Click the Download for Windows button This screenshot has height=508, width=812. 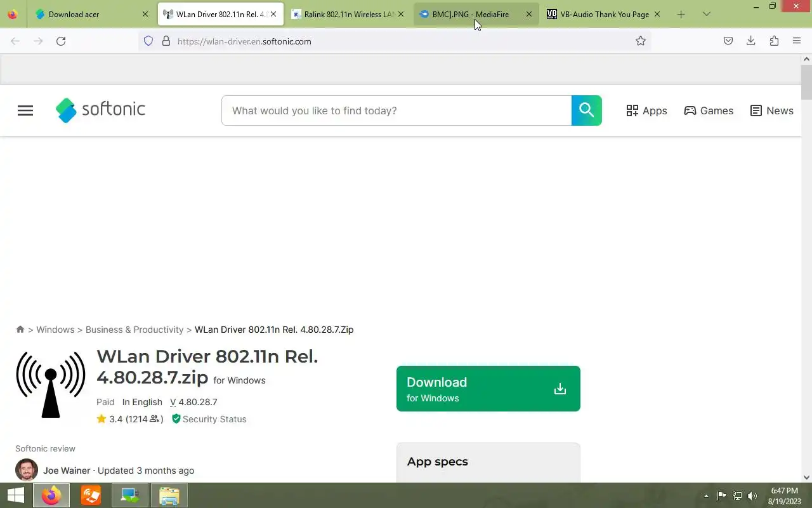(x=488, y=389)
